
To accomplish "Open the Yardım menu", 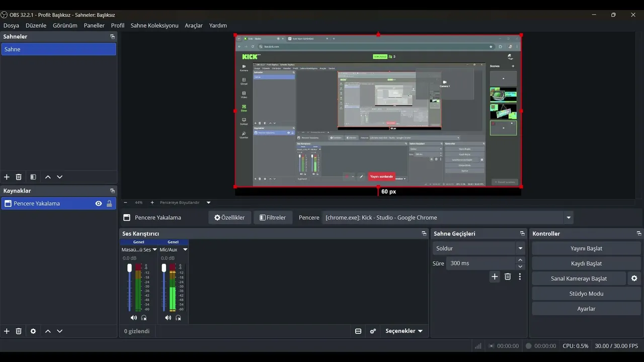I will click(218, 26).
